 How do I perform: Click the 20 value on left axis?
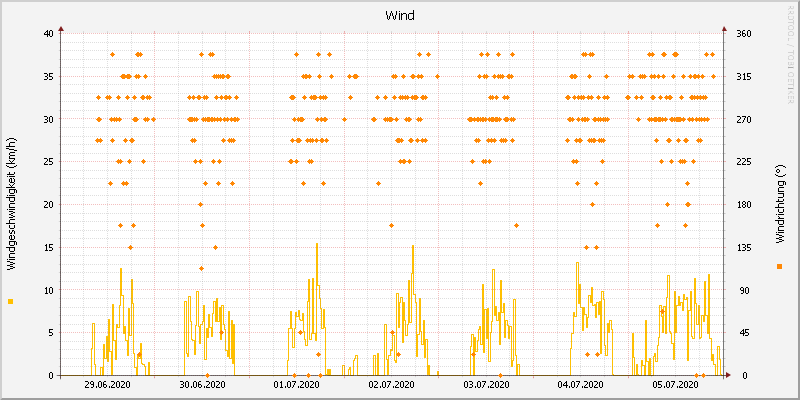(x=48, y=205)
